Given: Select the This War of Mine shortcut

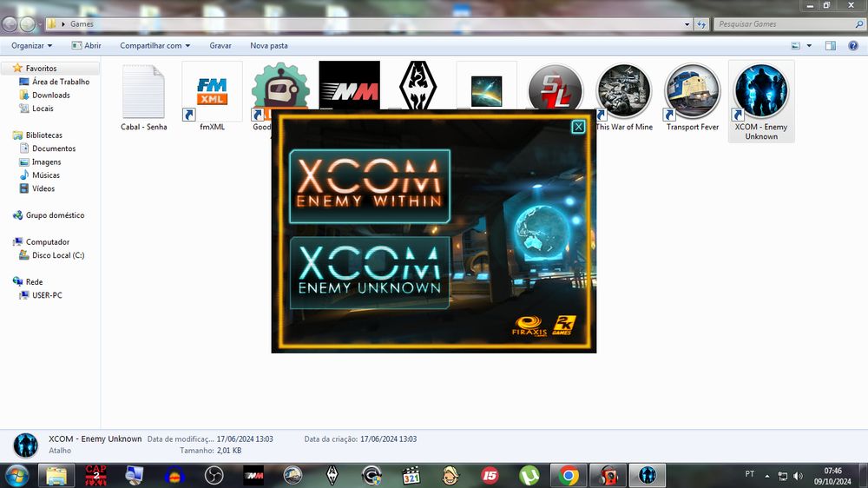Looking at the screenshot, I should (624, 97).
